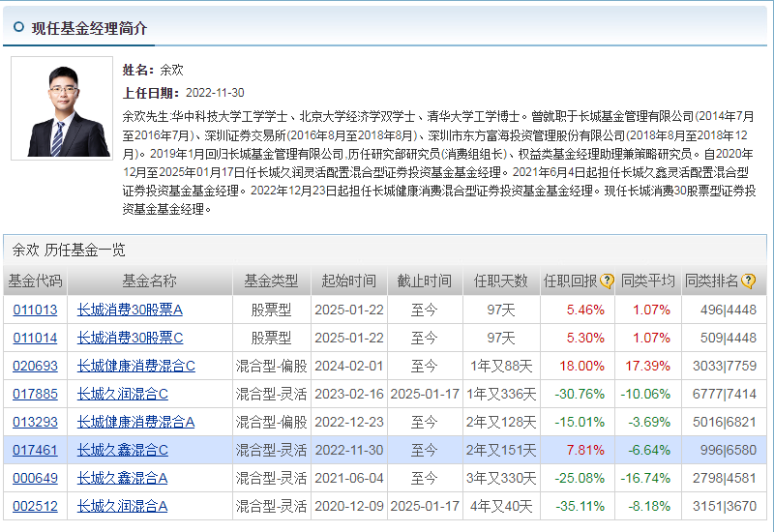Open fund code link 002512
Image resolution: width=774 pixels, height=532 pixels.
35,506
